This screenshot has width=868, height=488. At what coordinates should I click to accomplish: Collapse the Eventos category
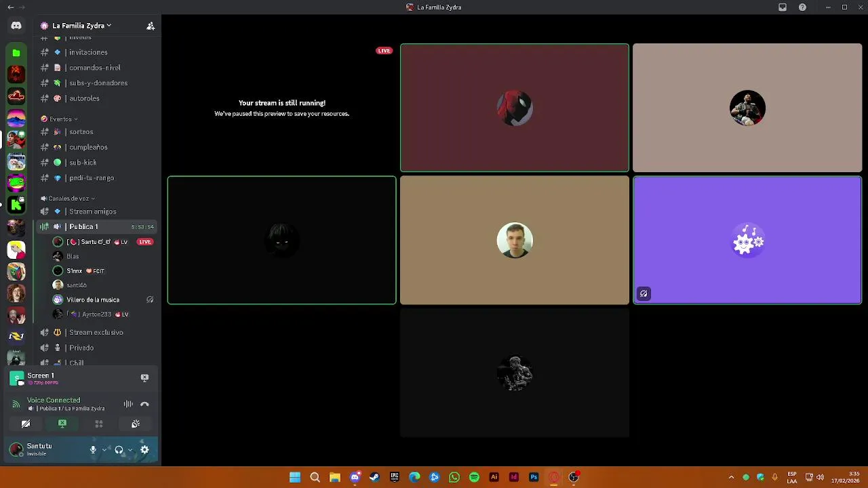pyautogui.click(x=60, y=119)
